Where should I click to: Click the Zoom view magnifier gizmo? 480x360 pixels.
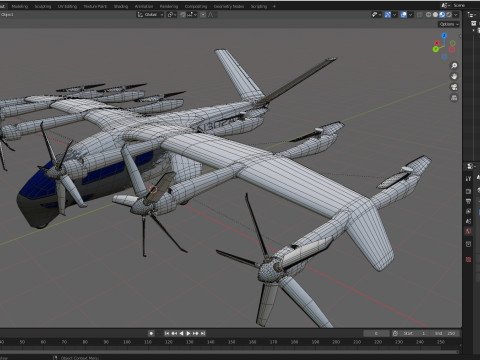454,65
